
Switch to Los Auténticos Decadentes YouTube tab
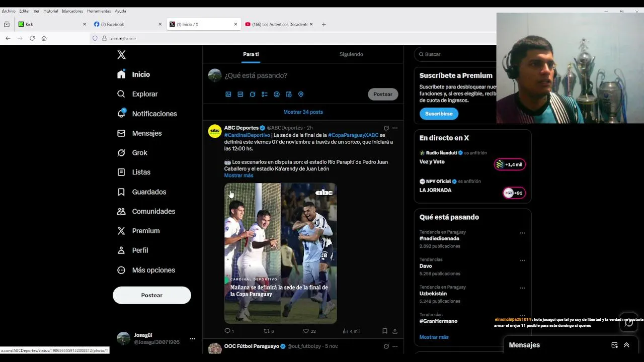tap(279, 24)
